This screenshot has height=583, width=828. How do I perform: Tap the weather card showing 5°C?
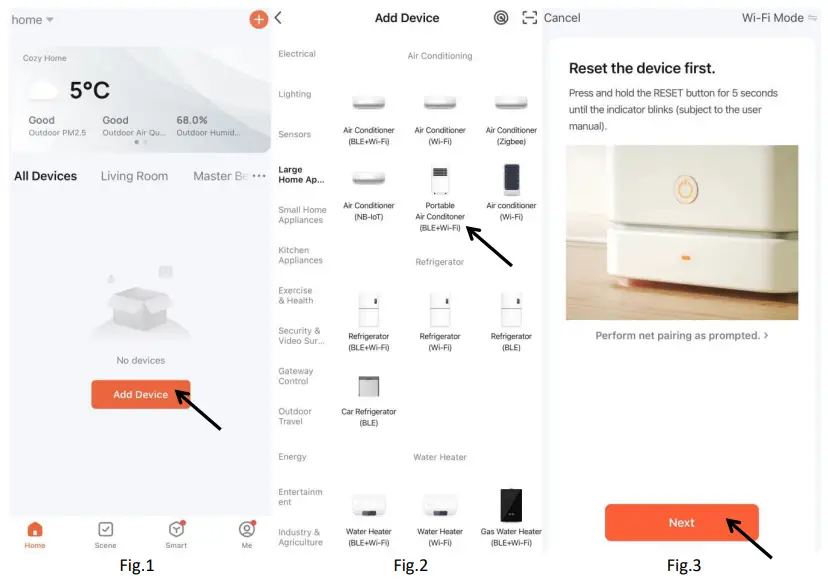(140, 99)
